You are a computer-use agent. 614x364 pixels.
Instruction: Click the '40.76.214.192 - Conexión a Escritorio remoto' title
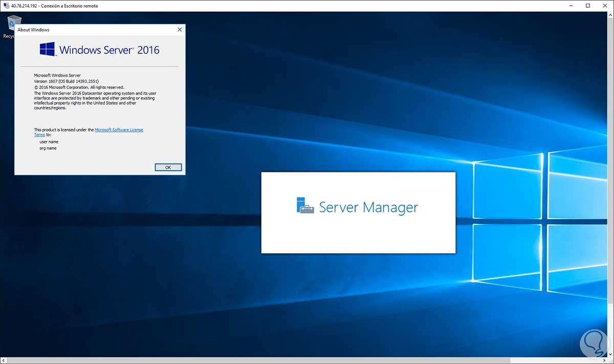click(x=54, y=6)
